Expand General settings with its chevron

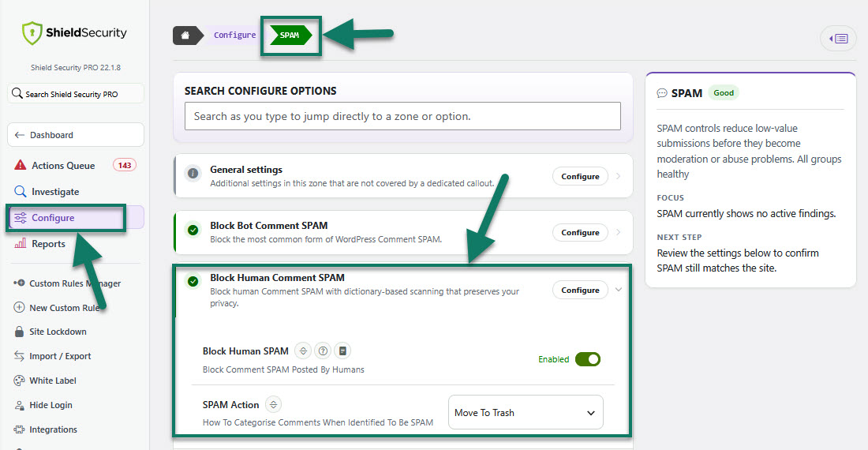(619, 176)
